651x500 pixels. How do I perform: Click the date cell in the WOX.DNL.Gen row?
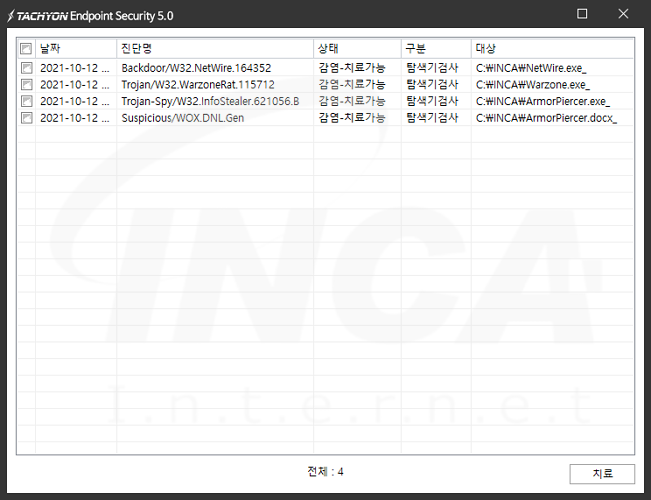pos(75,118)
